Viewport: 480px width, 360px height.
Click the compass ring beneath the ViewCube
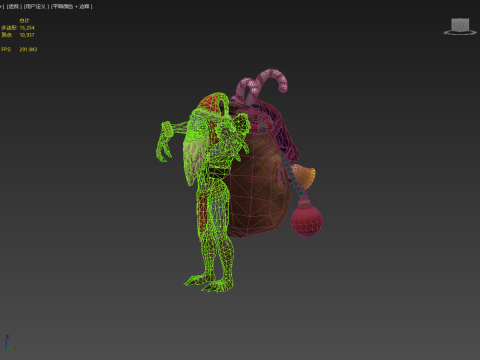tap(460, 33)
